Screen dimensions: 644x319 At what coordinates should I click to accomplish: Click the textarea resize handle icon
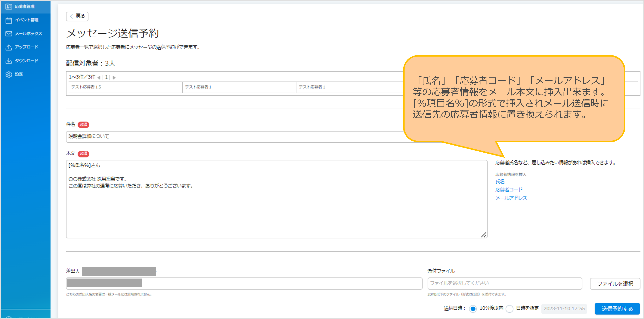click(483, 235)
